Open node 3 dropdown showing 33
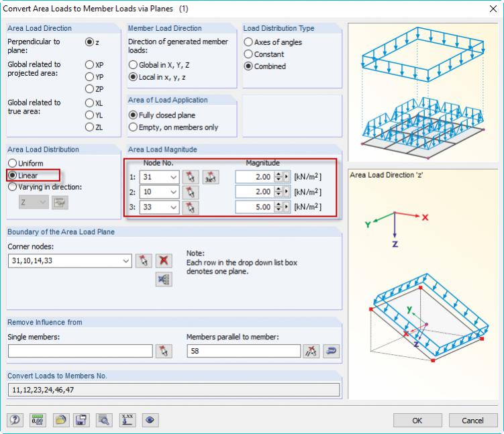The width and height of the screenshot is (504, 434). (174, 207)
